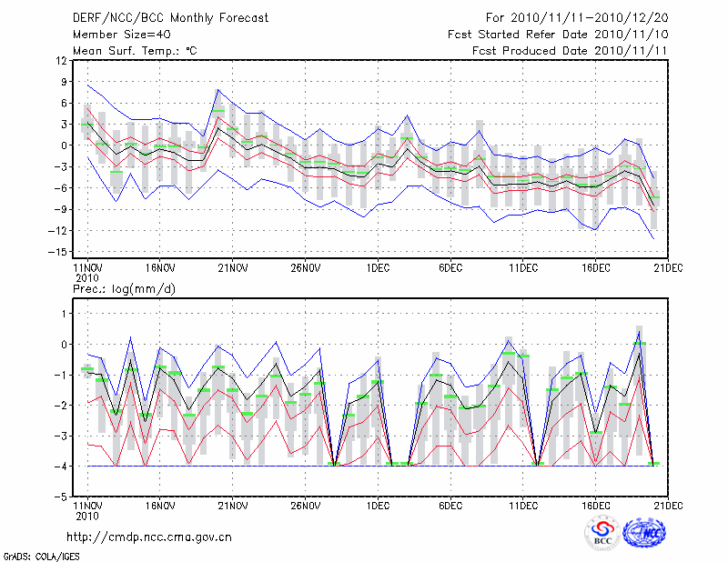Select 11DEC on the precipitation chart axis
Screen dimensions: 728x562
coord(522,505)
